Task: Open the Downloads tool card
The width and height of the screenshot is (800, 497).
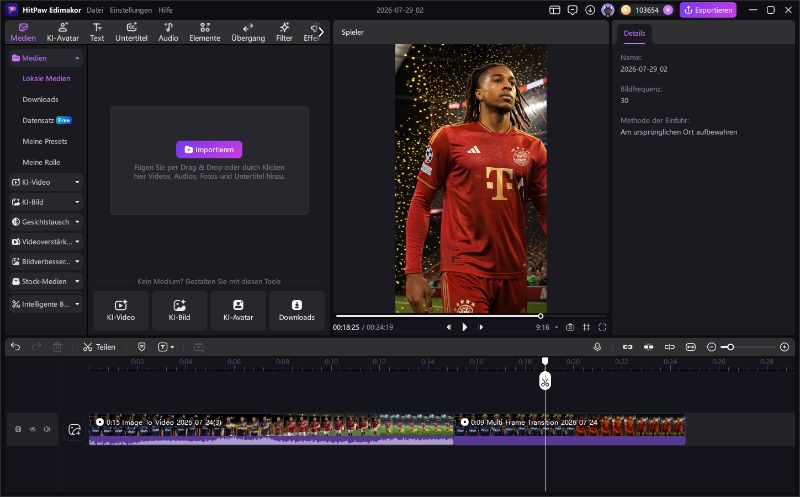Action: coord(297,310)
